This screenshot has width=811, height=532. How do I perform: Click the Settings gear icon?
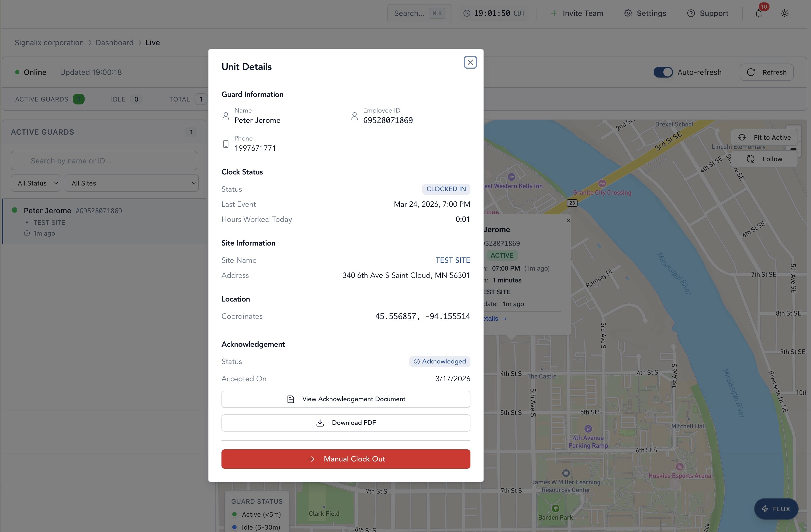point(628,13)
